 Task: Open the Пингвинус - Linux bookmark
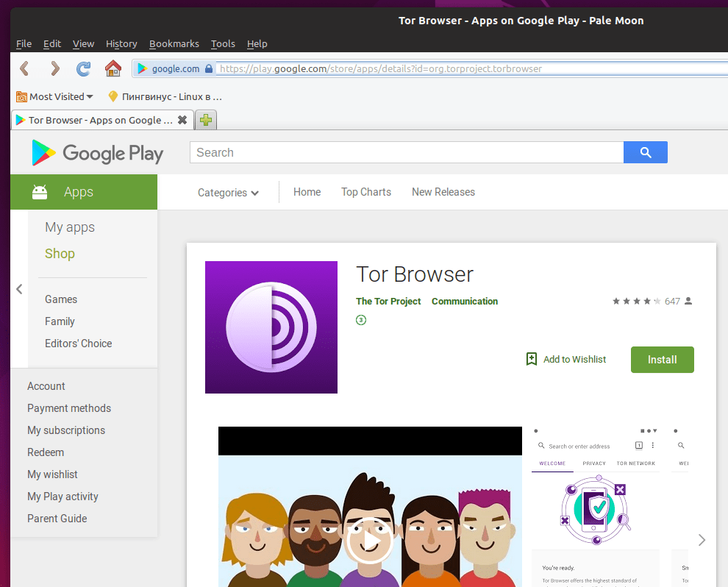[x=165, y=96]
